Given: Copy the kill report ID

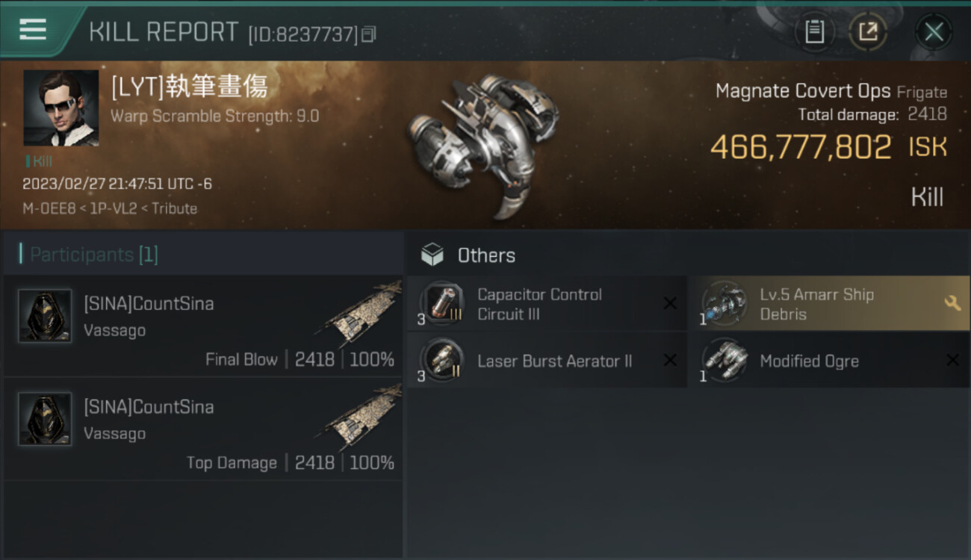Looking at the screenshot, I should tap(368, 34).
